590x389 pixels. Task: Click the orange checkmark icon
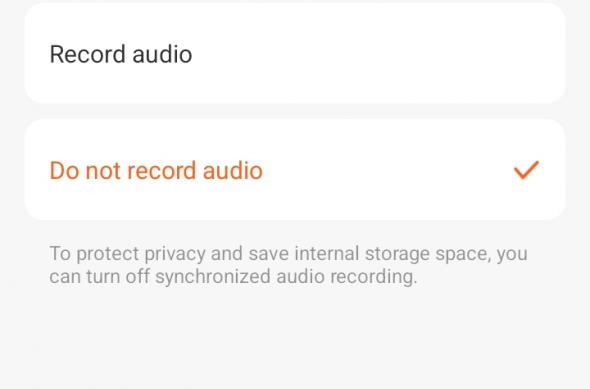(x=526, y=170)
